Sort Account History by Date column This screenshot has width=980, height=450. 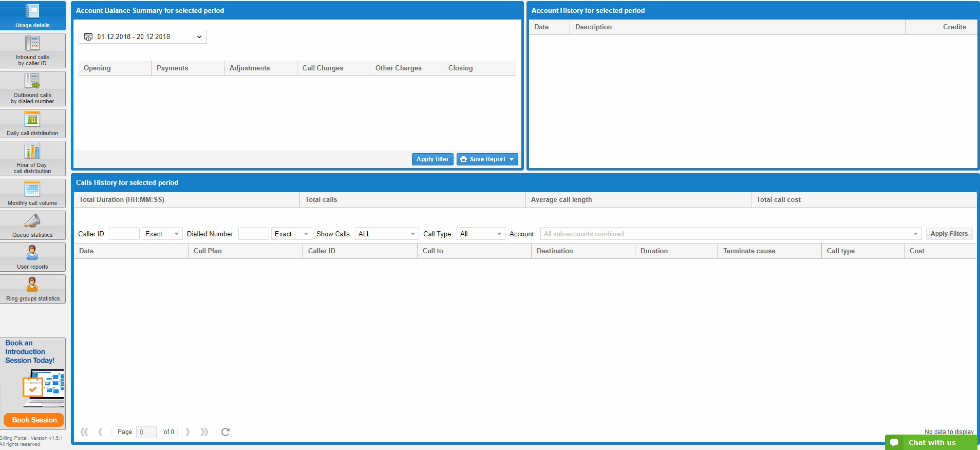click(549, 27)
